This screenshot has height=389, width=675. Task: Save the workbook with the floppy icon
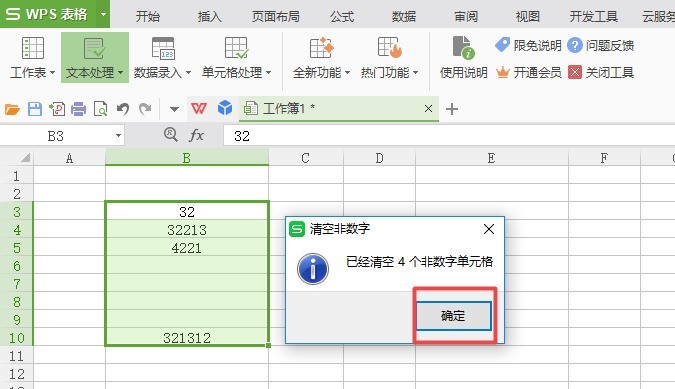(x=35, y=109)
